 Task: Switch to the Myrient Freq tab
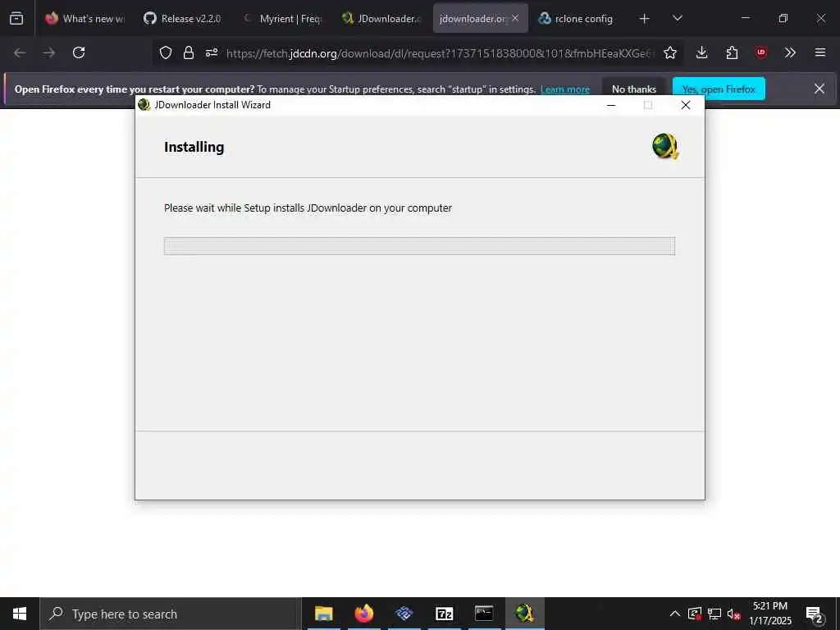pos(283,18)
